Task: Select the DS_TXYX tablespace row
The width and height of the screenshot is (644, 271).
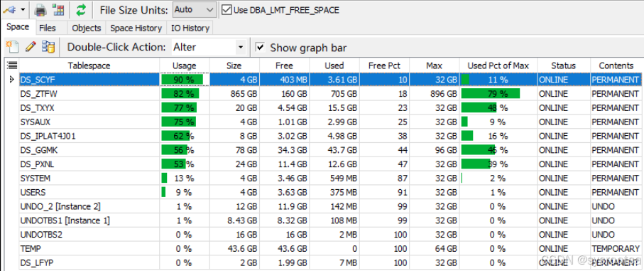Action: [x=330, y=107]
